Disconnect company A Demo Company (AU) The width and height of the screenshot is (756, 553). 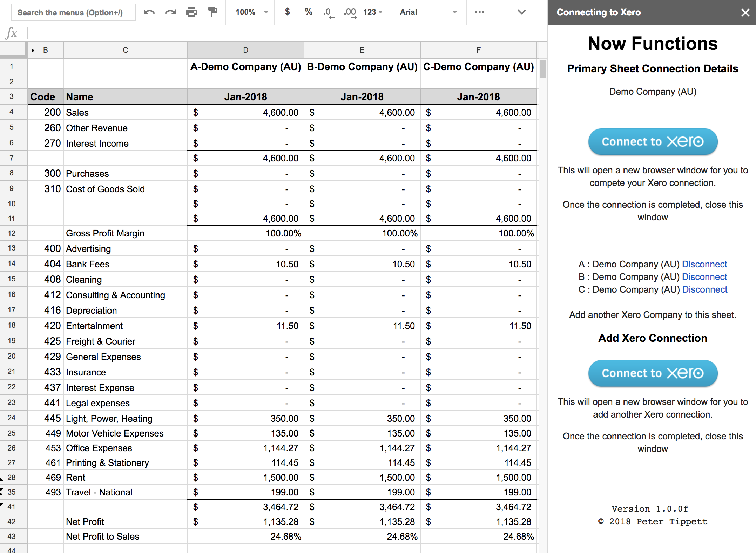click(x=704, y=264)
